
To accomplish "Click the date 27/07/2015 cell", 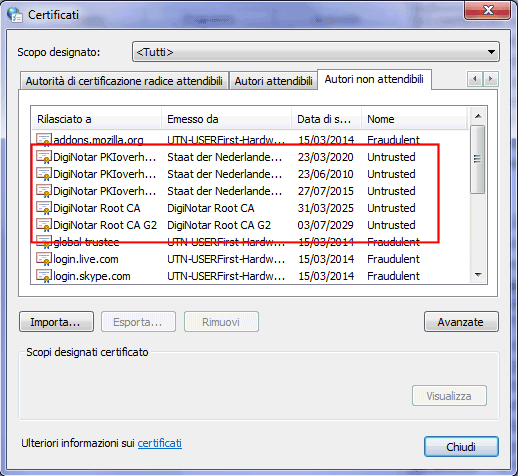I will pyautogui.click(x=326, y=191).
